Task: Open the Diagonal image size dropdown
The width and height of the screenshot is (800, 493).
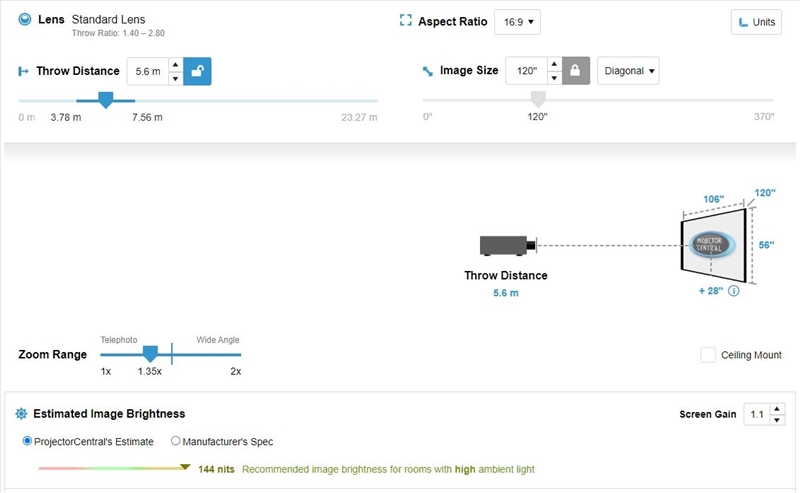Action: click(628, 70)
